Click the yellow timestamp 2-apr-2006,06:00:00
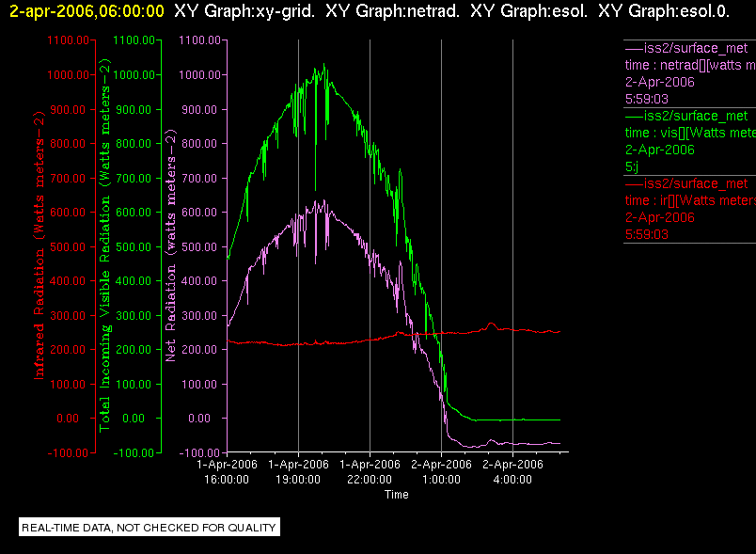This screenshot has height=554, width=756. point(87,11)
